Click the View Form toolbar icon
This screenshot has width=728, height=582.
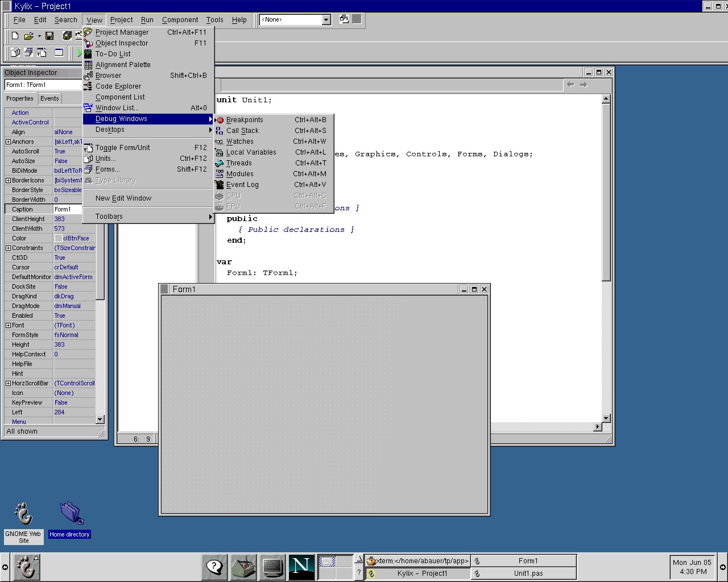tap(28, 53)
